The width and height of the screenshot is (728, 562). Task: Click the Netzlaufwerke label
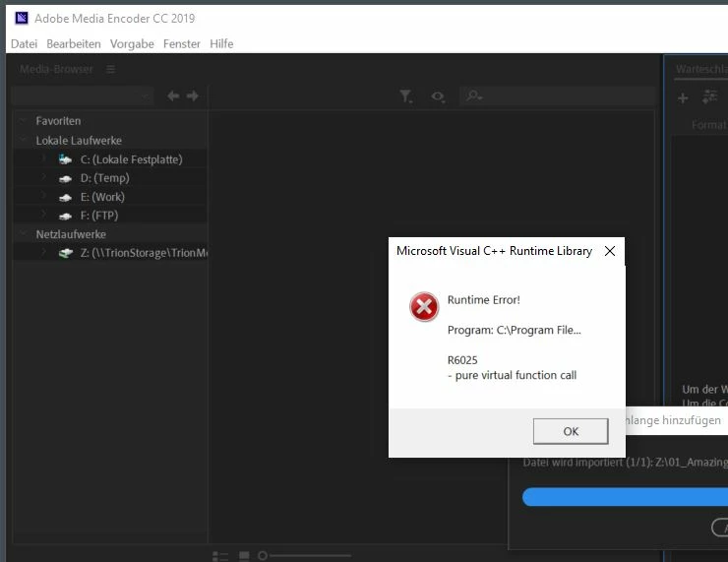(71, 234)
